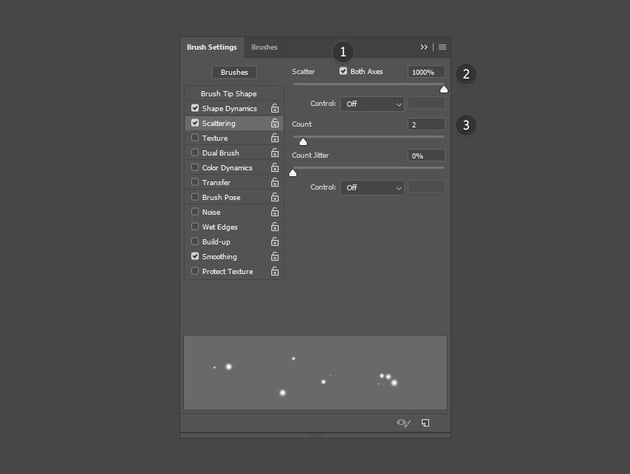Switch to the Brush Settings tab
This screenshot has height=474, width=630.
212,47
